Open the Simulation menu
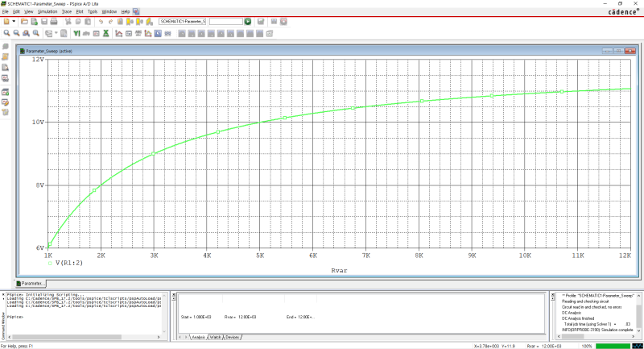The image size is (644, 349). coord(47,11)
